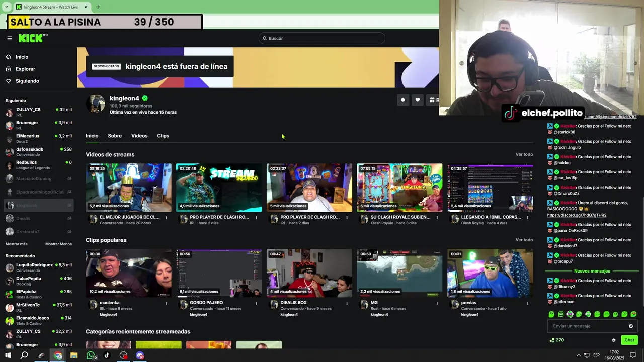The image size is (644, 362).
Task: Open Windows notification center icon
Action: tap(633, 355)
